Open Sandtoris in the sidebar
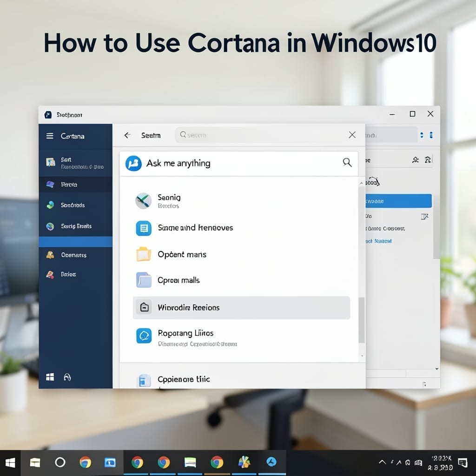Screen dimensions: 476x476 76,205
